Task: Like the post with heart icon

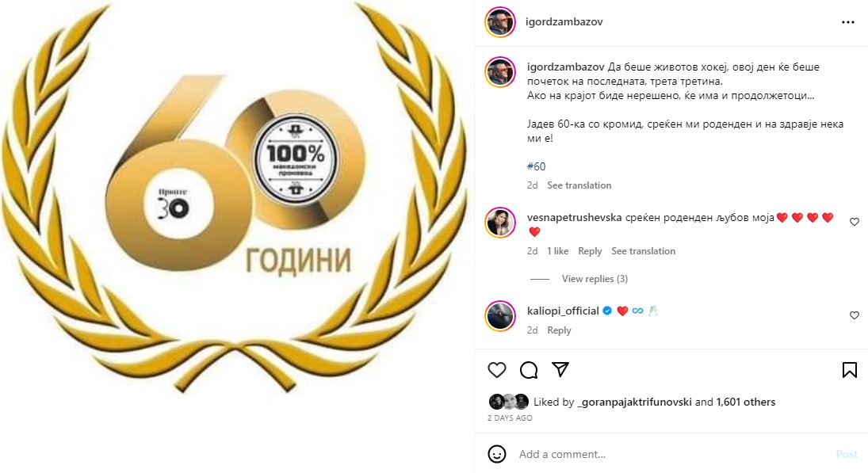Action: point(496,370)
